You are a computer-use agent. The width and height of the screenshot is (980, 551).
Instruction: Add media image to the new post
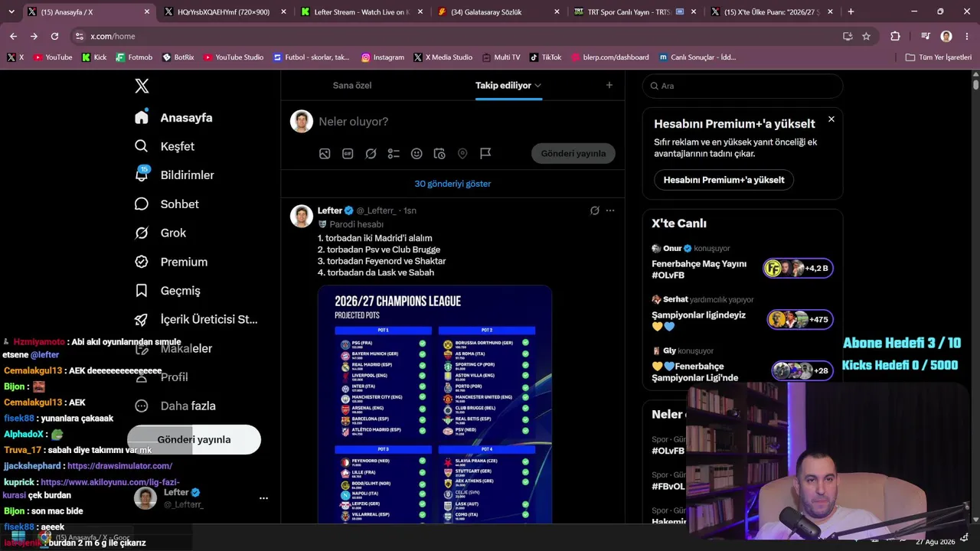point(325,154)
